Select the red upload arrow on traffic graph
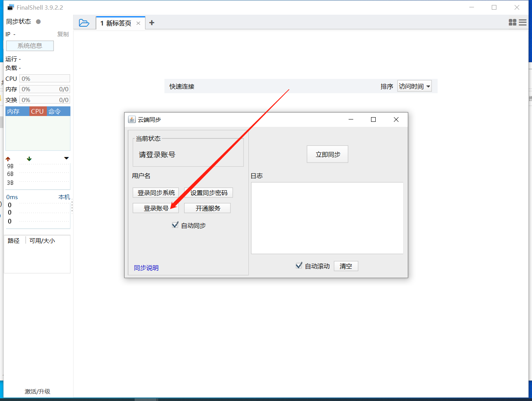 tap(7, 158)
